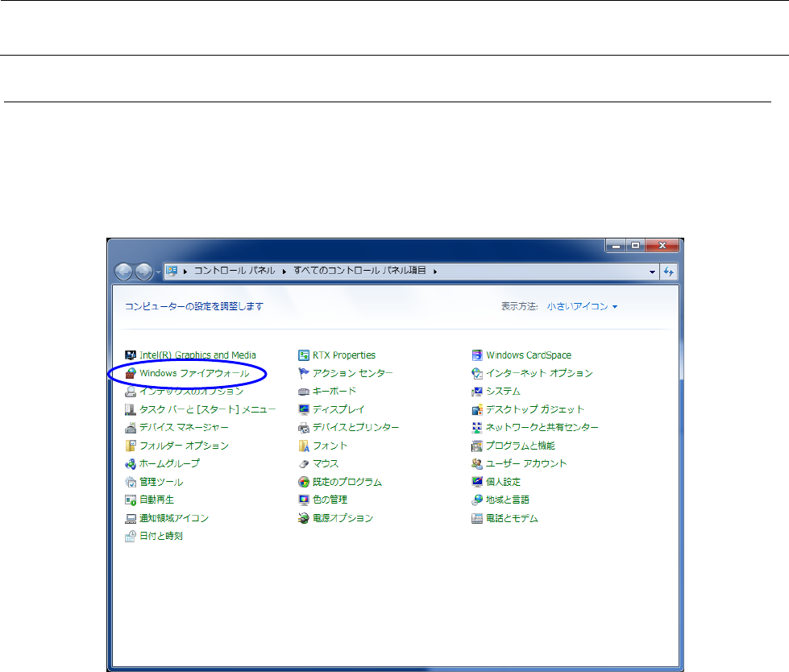The height and width of the screenshot is (672, 789).
Task: Open the Windows ファイアウォール icon
Action: coord(131,373)
